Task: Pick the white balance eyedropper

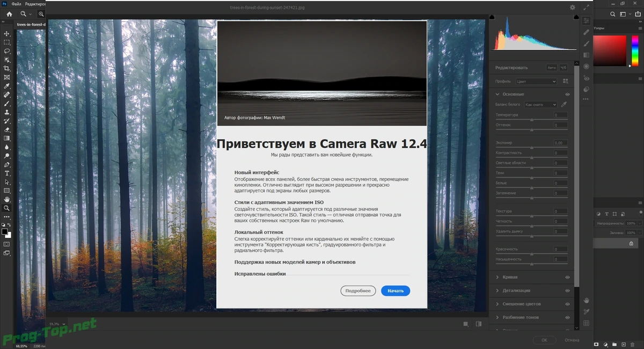Action: [564, 104]
